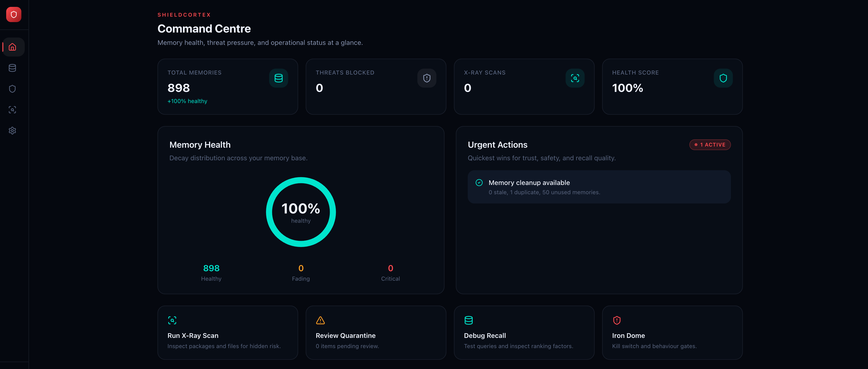Open the X-Ray scan sidebar icon

(12, 110)
